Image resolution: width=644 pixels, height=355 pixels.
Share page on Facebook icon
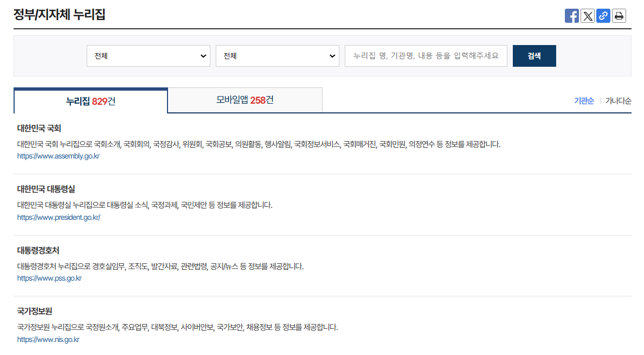[571, 16]
